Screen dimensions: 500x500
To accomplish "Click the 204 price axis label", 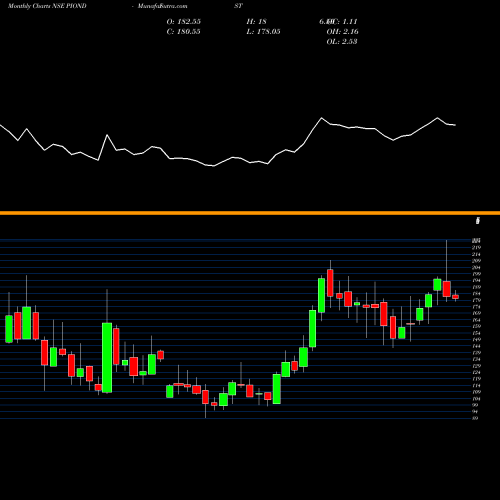I will (x=476, y=268).
